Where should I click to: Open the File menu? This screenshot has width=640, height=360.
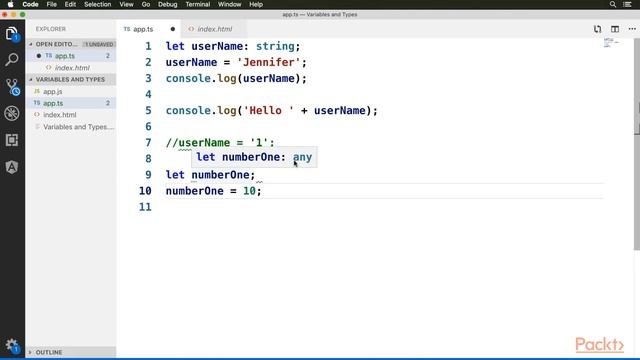tap(51, 4)
